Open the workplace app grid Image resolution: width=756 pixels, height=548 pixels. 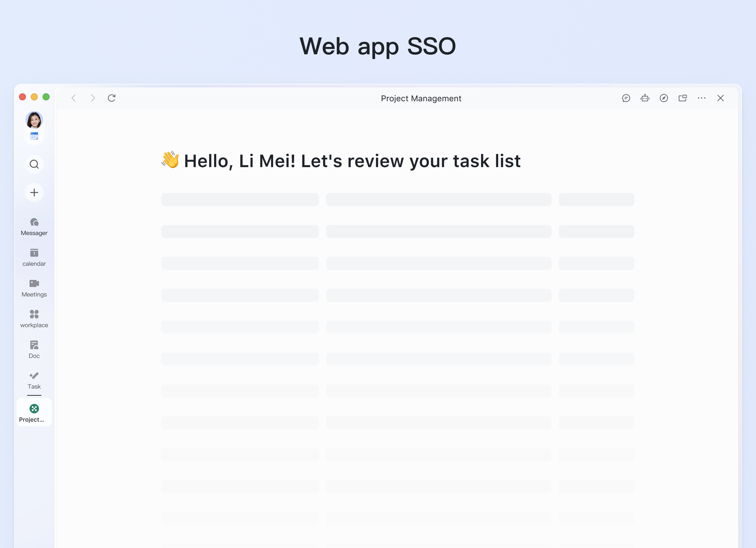(x=34, y=319)
